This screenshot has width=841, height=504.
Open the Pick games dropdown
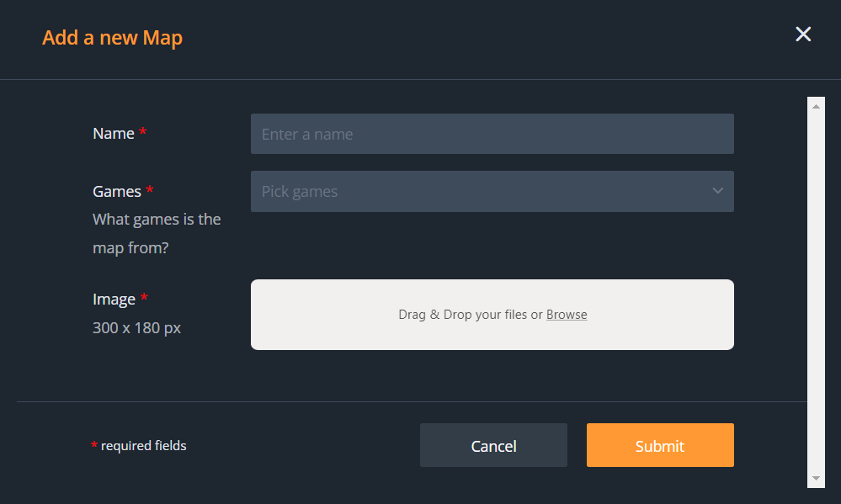click(x=480, y=192)
